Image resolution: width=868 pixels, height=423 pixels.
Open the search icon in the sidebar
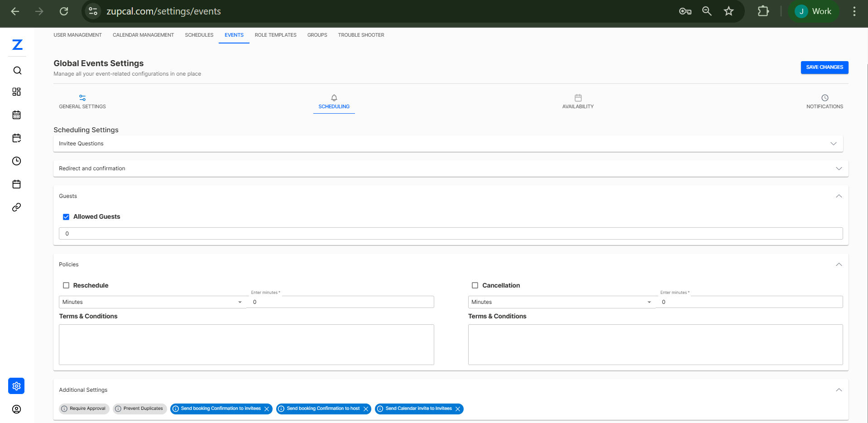pyautogui.click(x=17, y=71)
